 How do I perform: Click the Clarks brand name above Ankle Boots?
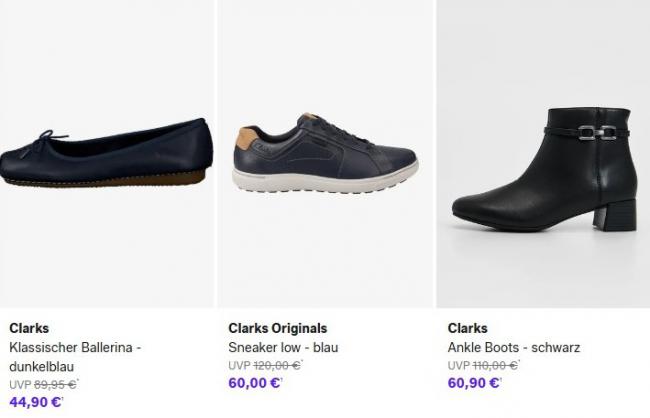point(467,328)
